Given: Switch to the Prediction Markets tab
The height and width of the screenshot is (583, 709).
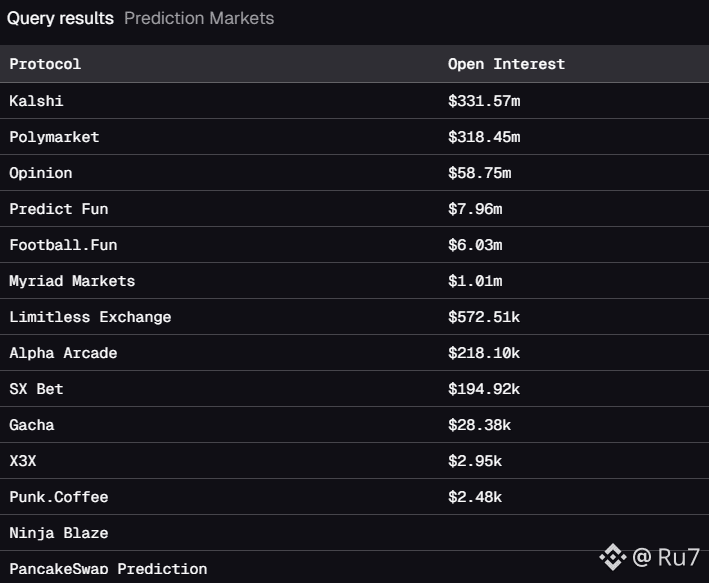Looking at the screenshot, I should point(199,18).
